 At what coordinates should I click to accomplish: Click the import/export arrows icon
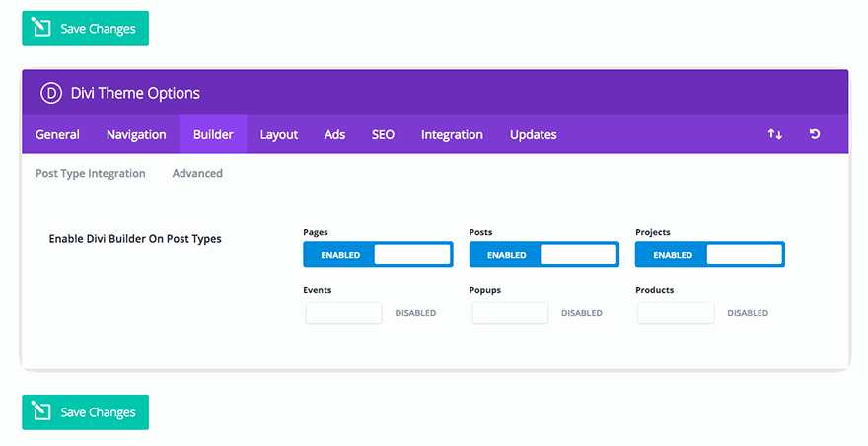[x=774, y=134]
